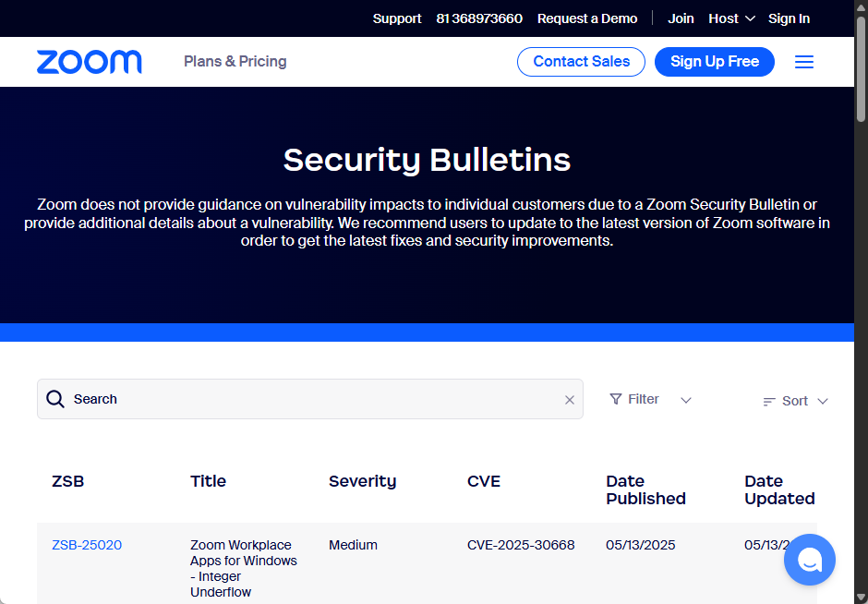Click the Zoom logo
Screen dimensions: 868x604
click(x=90, y=62)
